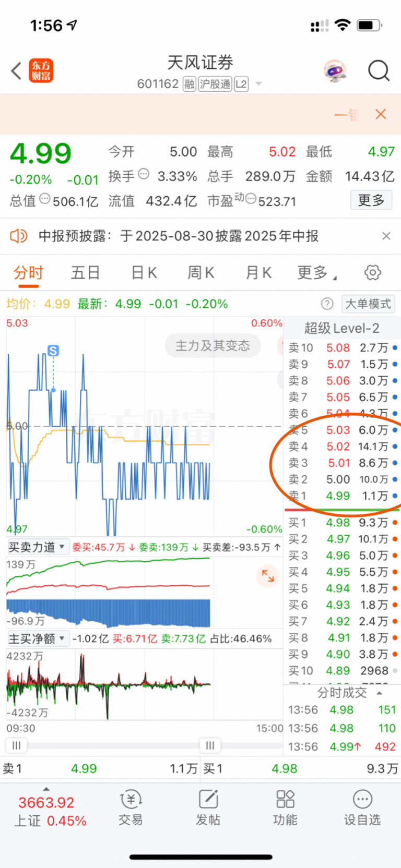The height and width of the screenshot is (868, 401).
Task: Tap the 总值 info smiley icon
Action: pyautogui.click(x=45, y=199)
